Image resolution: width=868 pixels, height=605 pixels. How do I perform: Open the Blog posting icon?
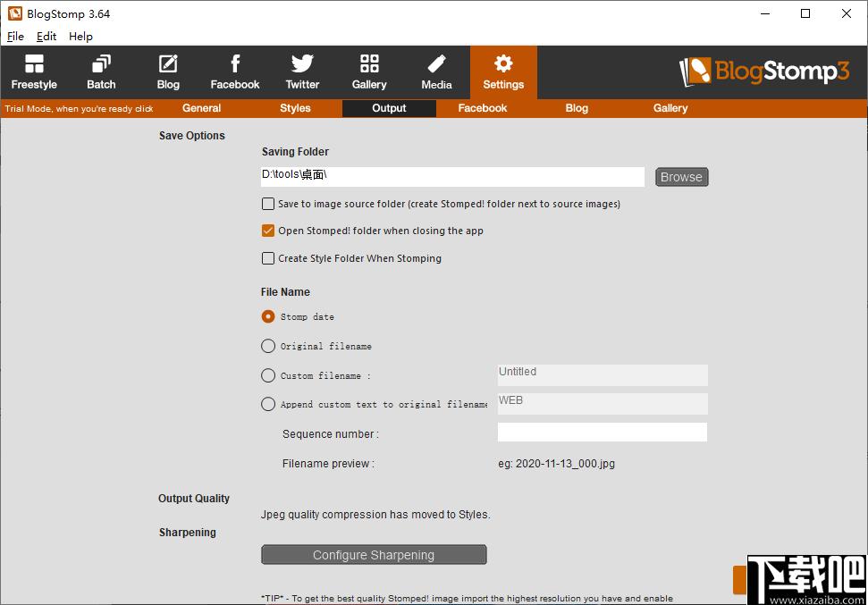tap(168, 63)
